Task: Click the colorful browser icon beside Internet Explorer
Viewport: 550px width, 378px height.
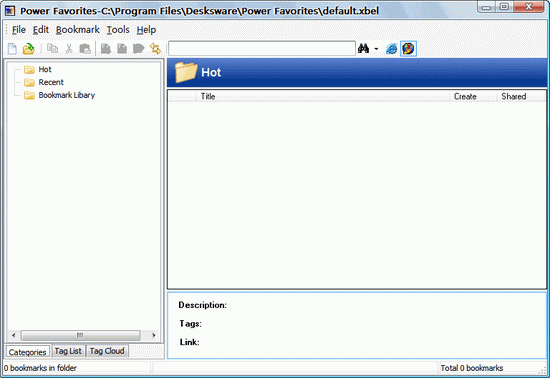Action: (408, 49)
